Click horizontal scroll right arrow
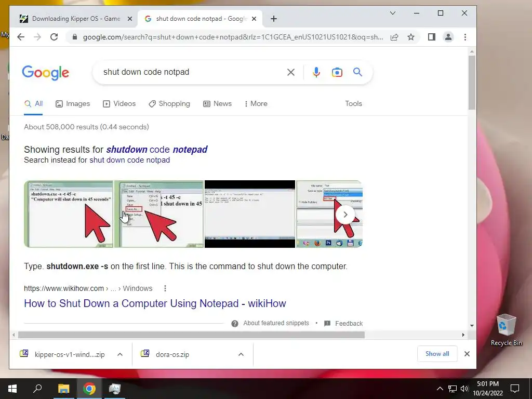Viewport: 532px width, 399px height. (x=463, y=335)
